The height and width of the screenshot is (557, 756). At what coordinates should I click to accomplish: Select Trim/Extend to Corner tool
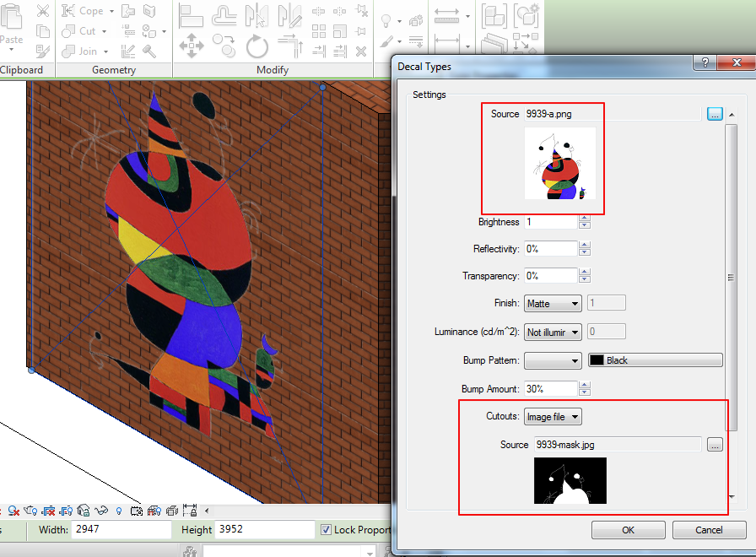tap(290, 46)
